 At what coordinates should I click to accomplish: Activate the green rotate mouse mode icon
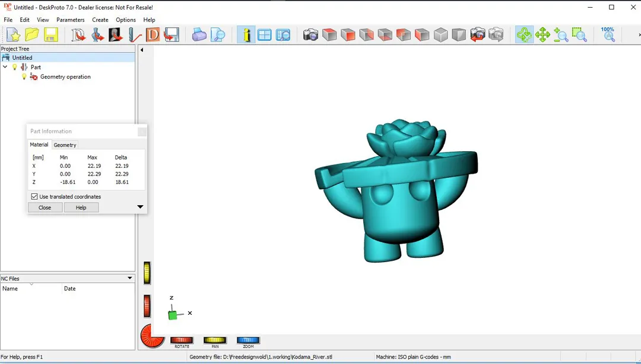point(524,35)
